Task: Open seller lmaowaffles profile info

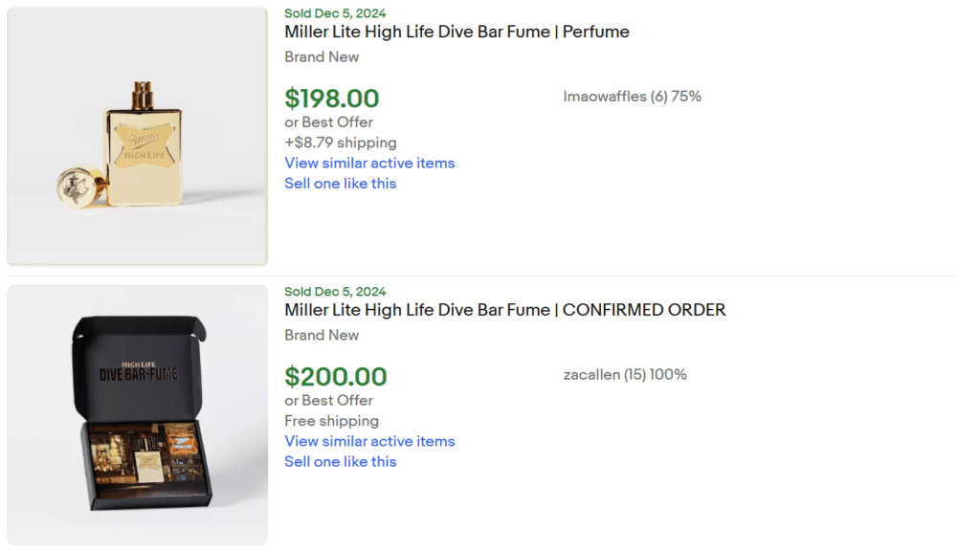Action: click(632, 97)
